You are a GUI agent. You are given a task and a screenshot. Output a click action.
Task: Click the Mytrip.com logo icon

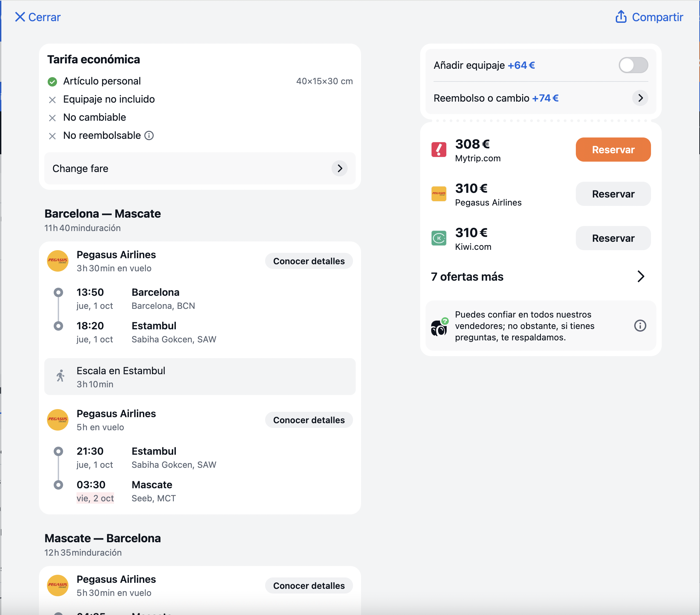click(x=438, y=150)
